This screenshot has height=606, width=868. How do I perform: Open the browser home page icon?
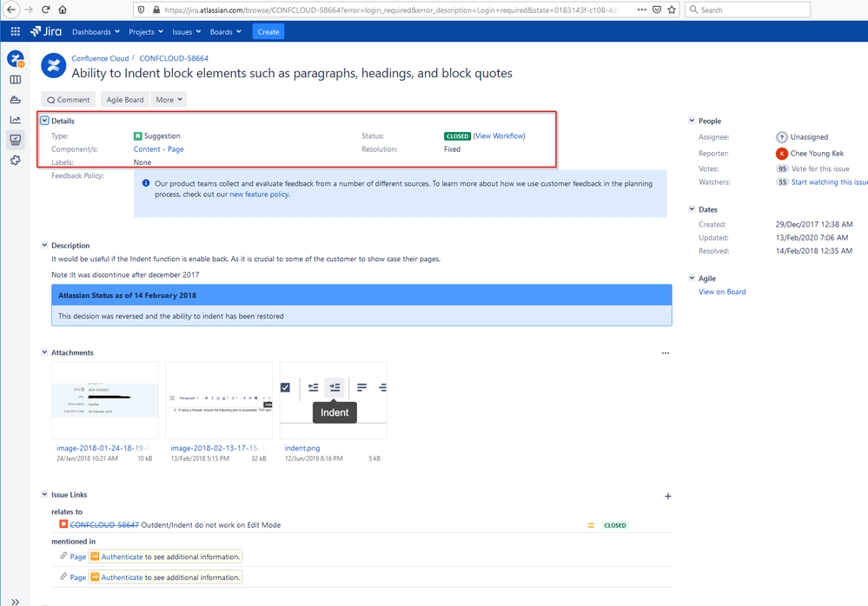point(63,10)
